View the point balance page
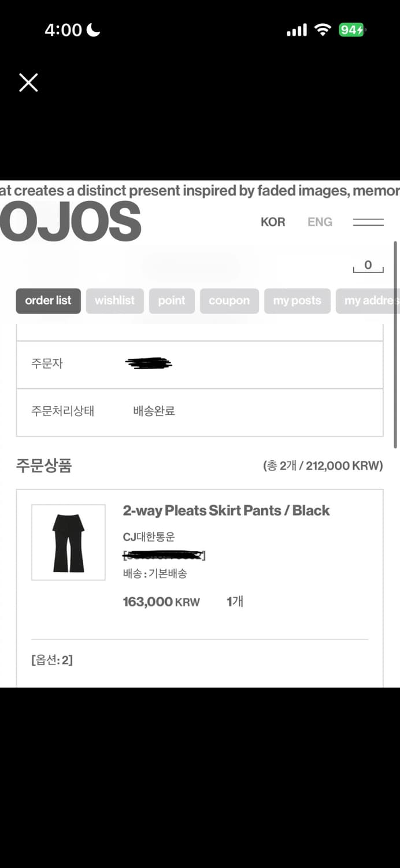This screenshot has height=868, width=400. pyautogui.click(x=172, y=301)
